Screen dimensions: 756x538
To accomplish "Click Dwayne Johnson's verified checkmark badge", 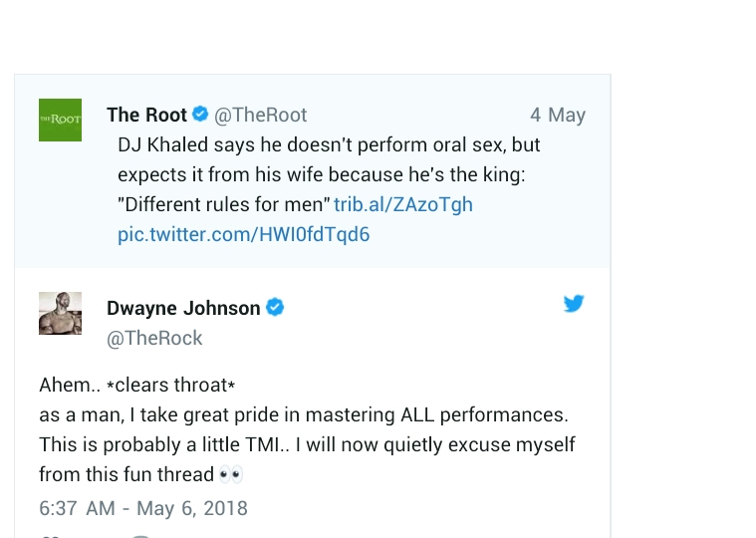I will pos(275,308).
